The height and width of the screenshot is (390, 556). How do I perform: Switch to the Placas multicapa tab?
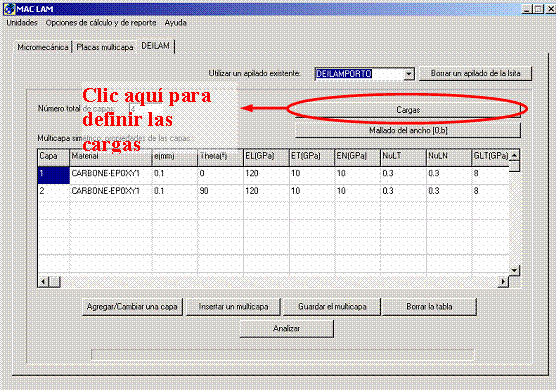pos(105,47)
